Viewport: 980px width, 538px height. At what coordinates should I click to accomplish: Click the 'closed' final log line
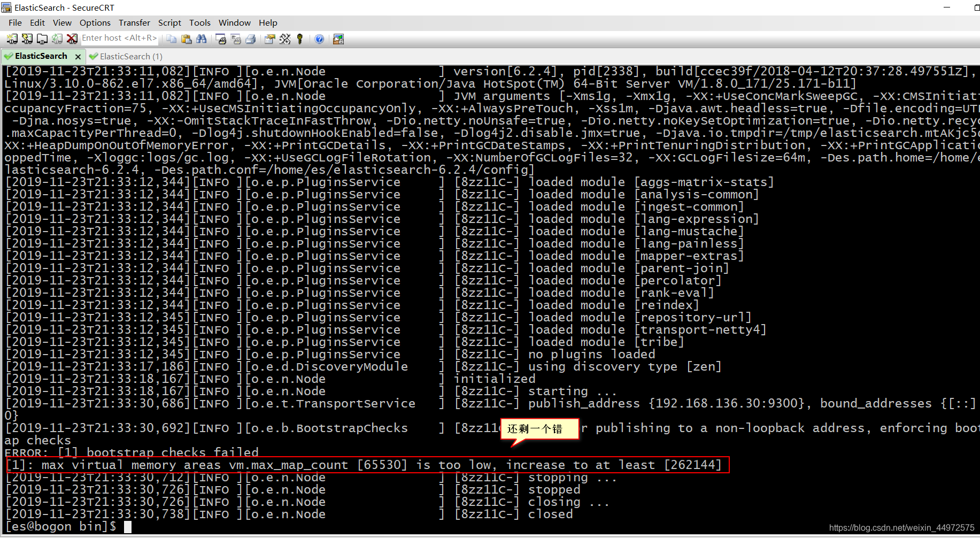pos(550,514)
